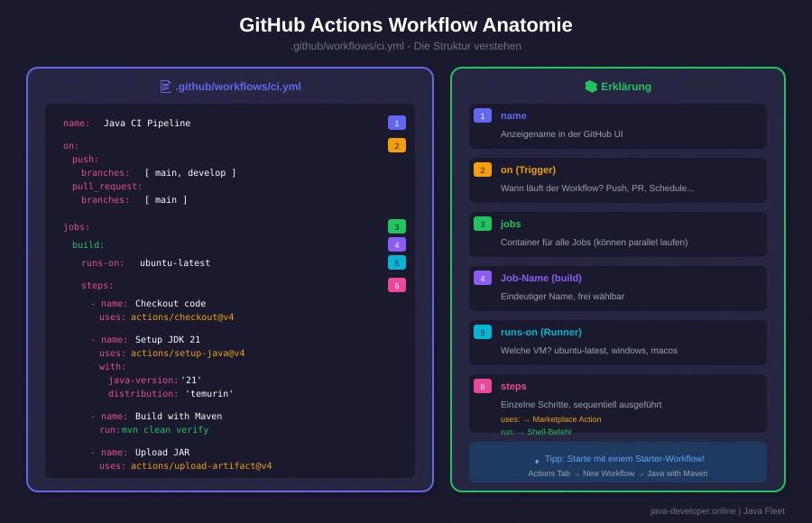
Task: Select the 'jobs' explanation card title
Action: (x=511, y=224)
